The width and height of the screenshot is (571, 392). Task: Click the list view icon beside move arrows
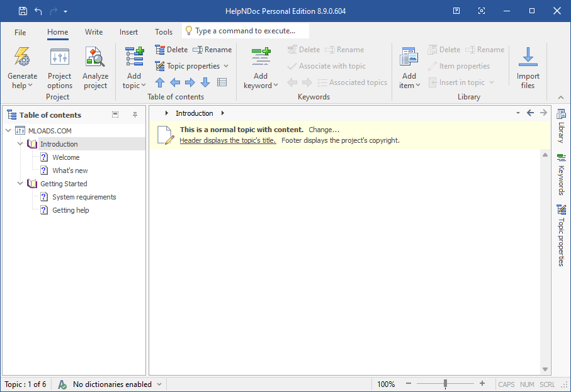(222, 82)
